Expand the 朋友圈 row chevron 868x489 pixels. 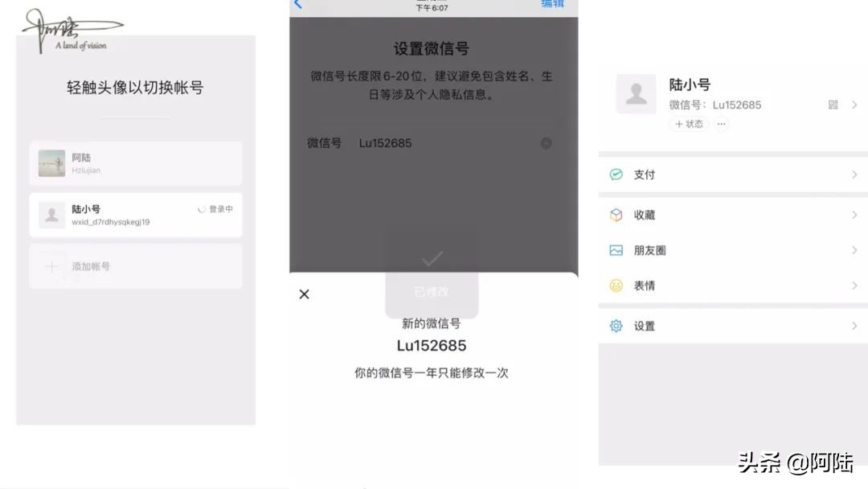854,250
